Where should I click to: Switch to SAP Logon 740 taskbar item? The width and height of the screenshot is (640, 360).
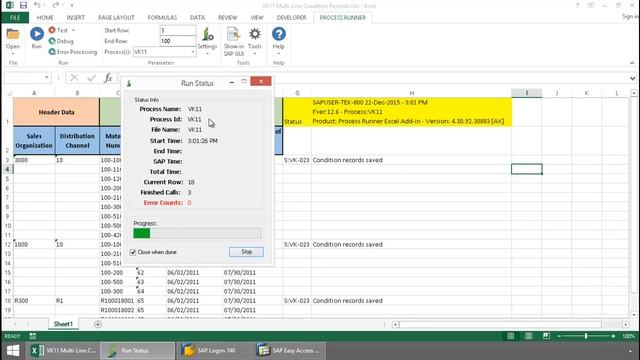click(x=214, y=351)
